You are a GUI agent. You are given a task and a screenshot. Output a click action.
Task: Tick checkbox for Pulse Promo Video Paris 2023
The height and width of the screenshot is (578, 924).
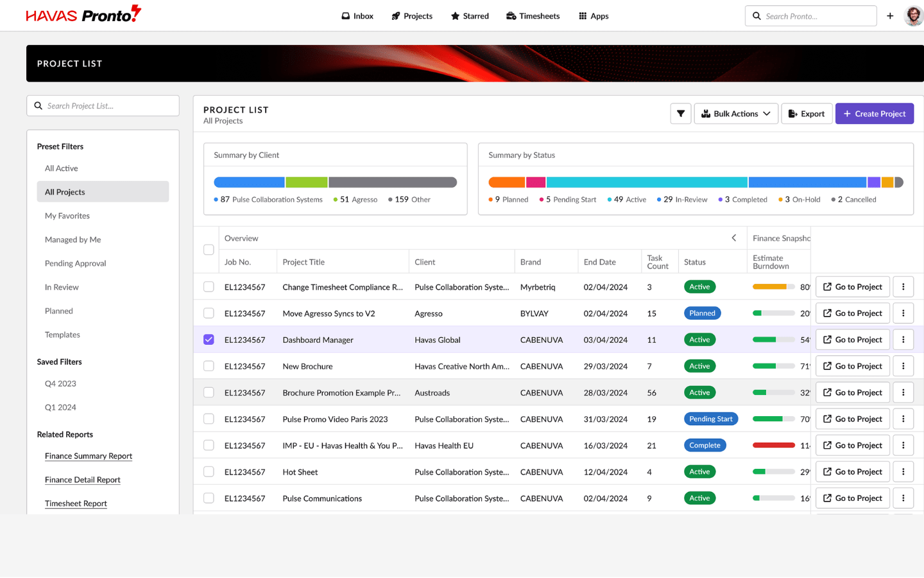point(209,419)
